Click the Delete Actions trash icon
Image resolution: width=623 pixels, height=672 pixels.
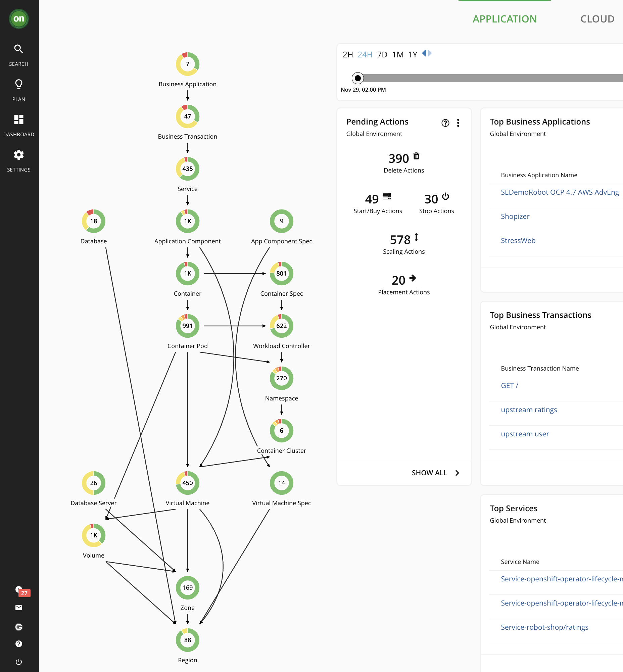416,156
